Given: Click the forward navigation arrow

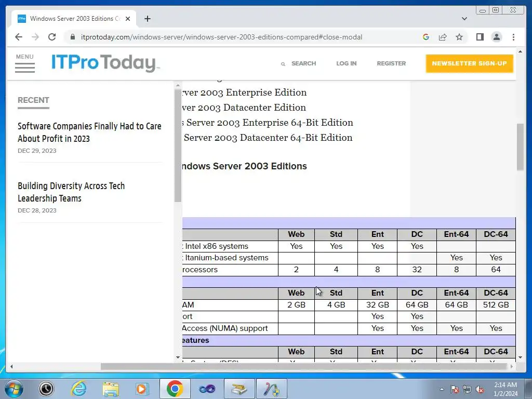Looking at the screenshot, I should 35,37.
